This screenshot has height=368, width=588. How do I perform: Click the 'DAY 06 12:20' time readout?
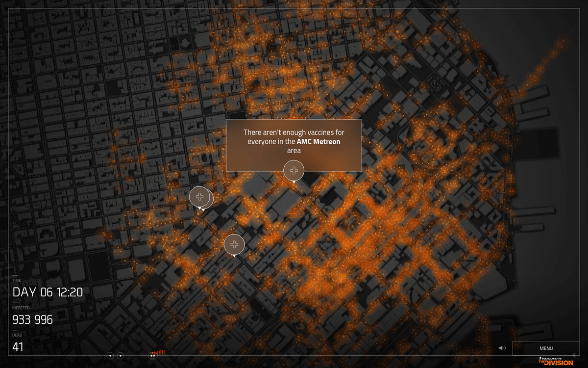[x=48, y=292]
